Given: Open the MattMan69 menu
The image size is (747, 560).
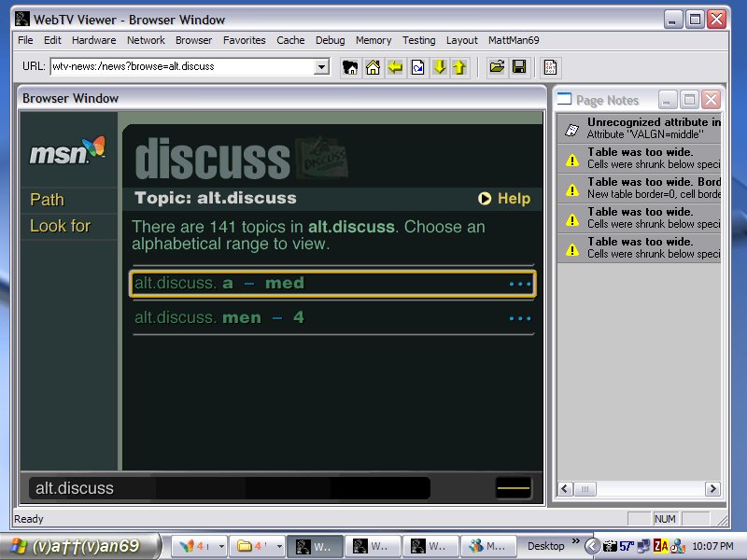Looking at the screenshot, I should click(514, 40).
